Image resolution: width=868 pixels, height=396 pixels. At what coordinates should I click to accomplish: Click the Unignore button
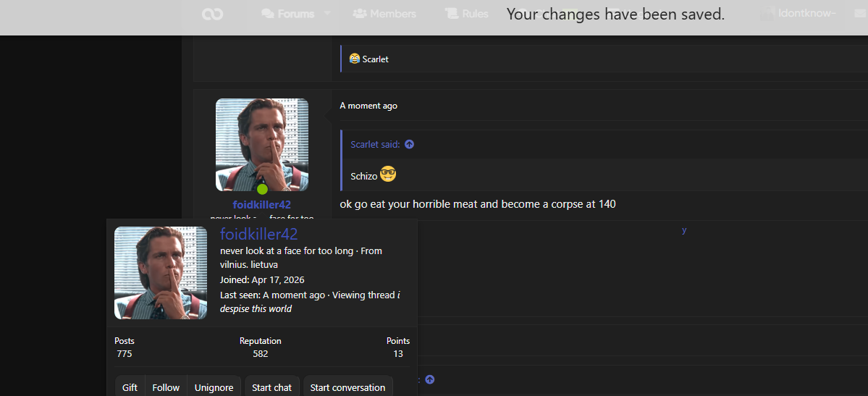[214, 387]
